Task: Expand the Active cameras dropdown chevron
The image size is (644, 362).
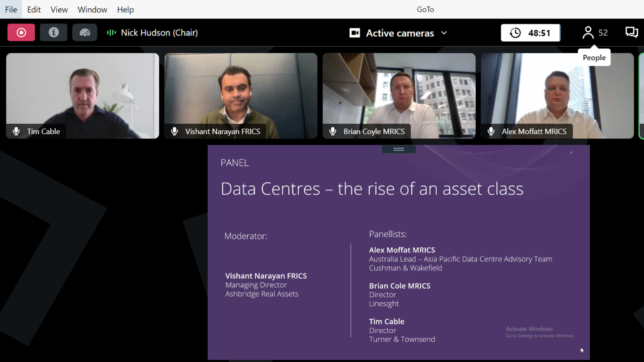Action: tap(444, 33)
